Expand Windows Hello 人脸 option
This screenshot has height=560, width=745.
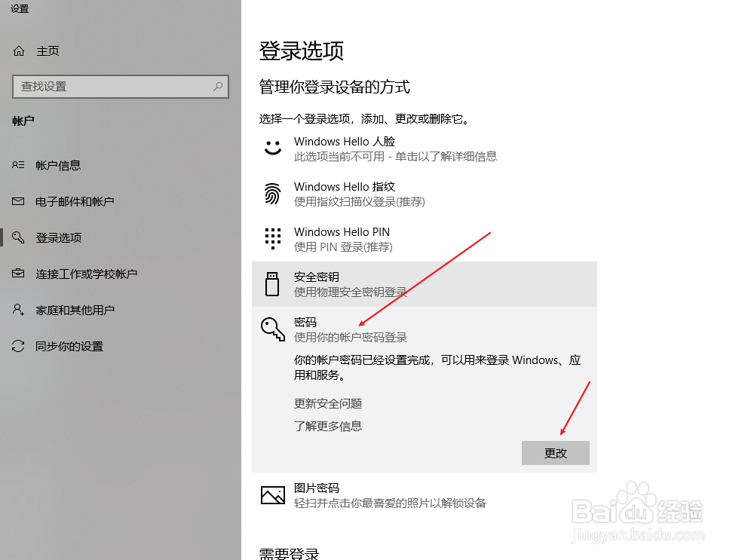click(x=425, y=148)
